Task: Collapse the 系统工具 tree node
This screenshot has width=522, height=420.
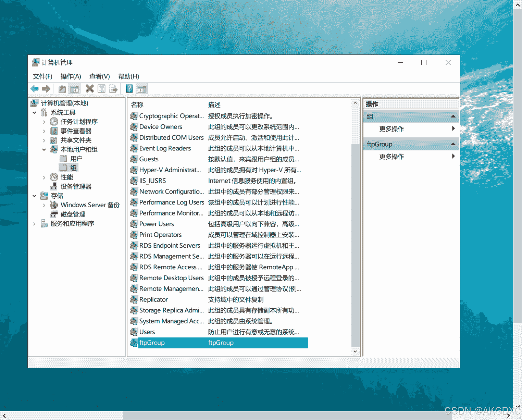Action: click(x=34, y=113)
